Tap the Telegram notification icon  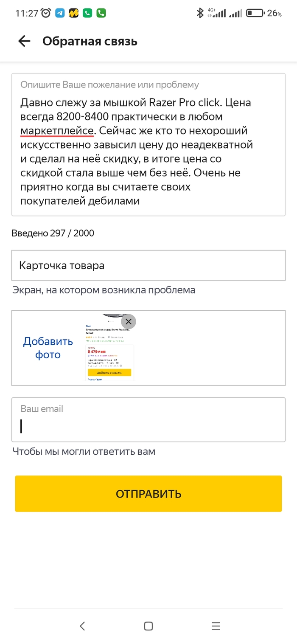pyautogui.click(x=60, y=13)
